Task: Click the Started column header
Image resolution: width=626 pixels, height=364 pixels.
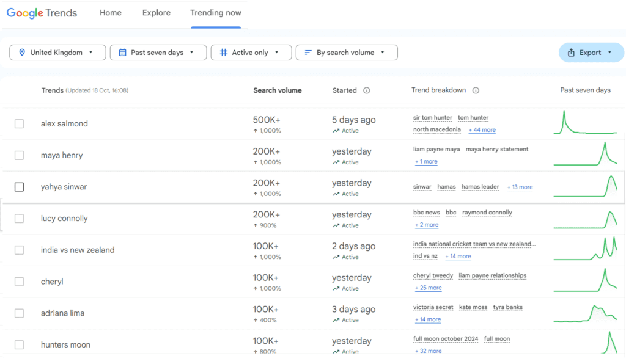Action: pos(345,90)
